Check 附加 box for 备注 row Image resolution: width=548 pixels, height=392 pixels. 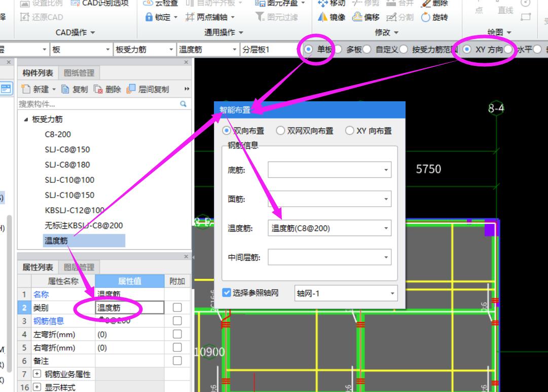(x=177, y=361)
